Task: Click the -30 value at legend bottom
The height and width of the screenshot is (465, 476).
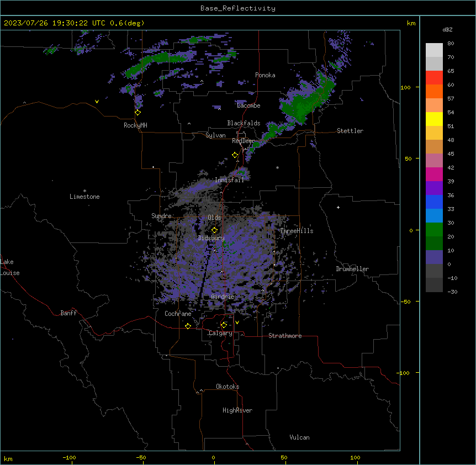Action: pos(452,292)
